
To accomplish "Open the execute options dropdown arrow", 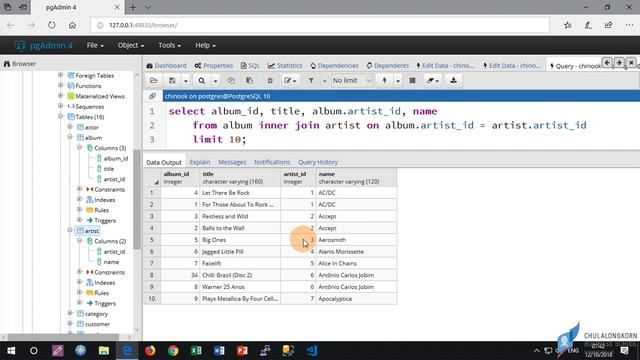I will pyautogui.click(x=398, y=81).
